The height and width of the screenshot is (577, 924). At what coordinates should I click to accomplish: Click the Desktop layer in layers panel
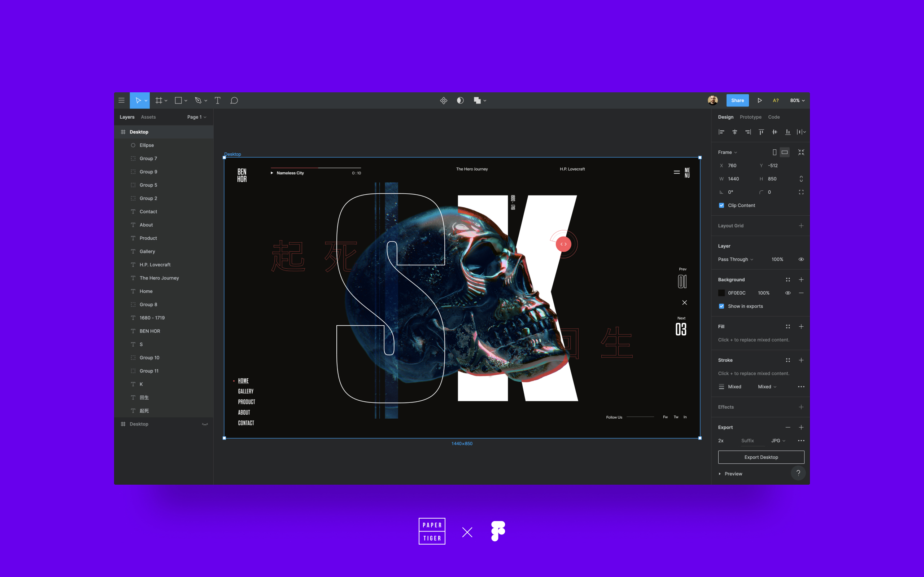(x=140, y=132)
